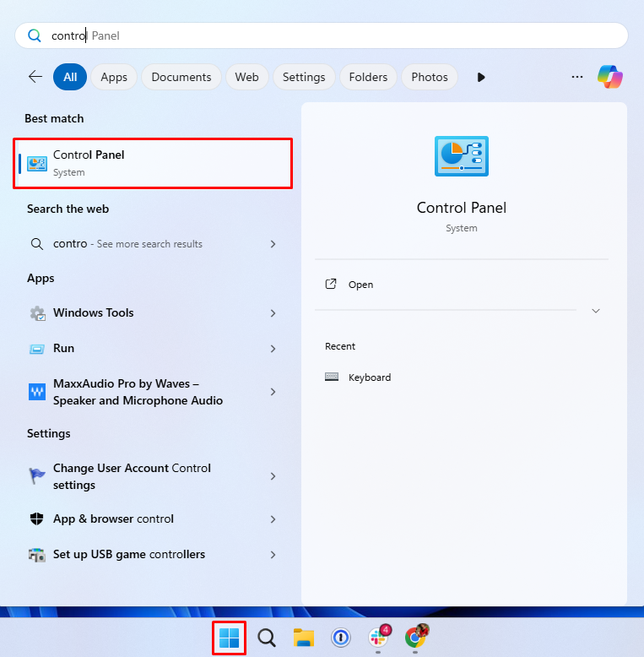Switch to the Documents filter tab
Screen dimensions: 644x657
pos(181,77)
